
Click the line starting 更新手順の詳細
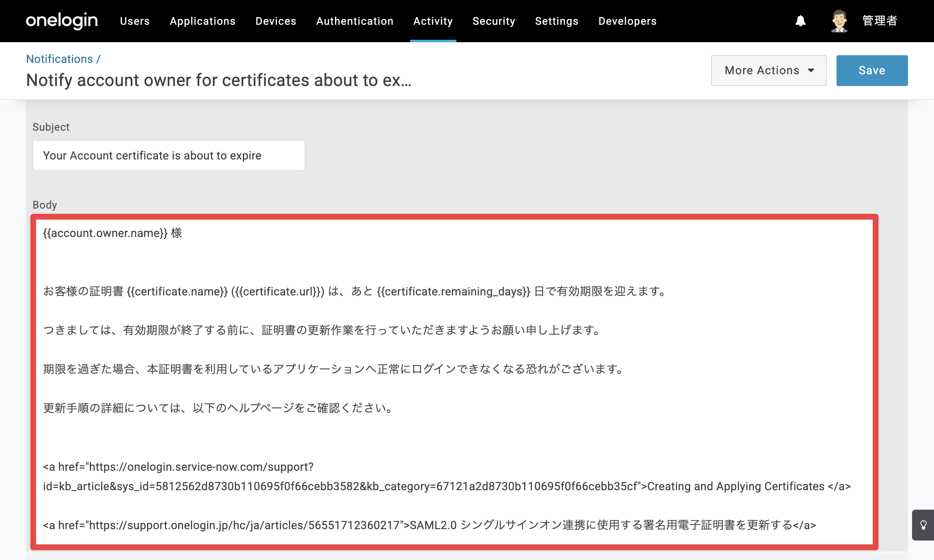point(219,408)
